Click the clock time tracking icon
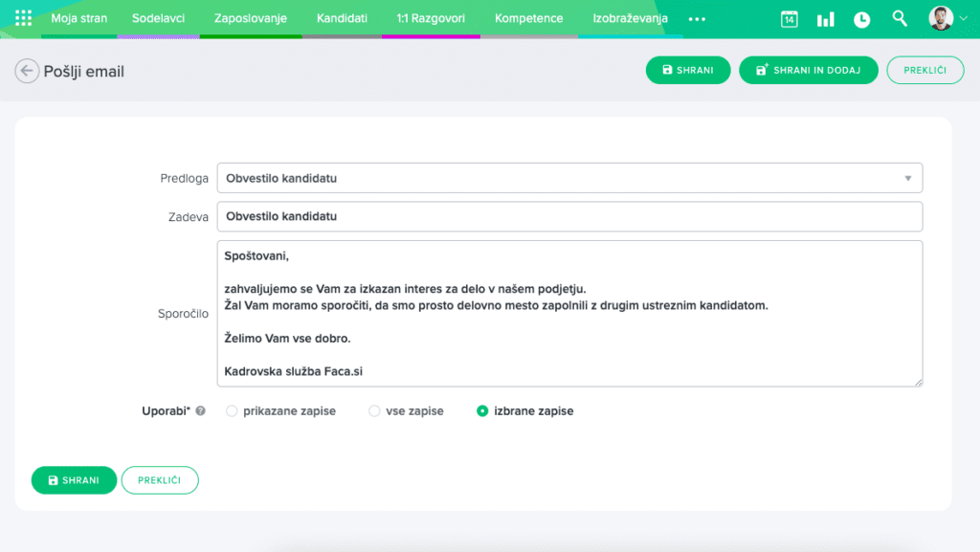The image size is (980, 552). coord(861,19)
